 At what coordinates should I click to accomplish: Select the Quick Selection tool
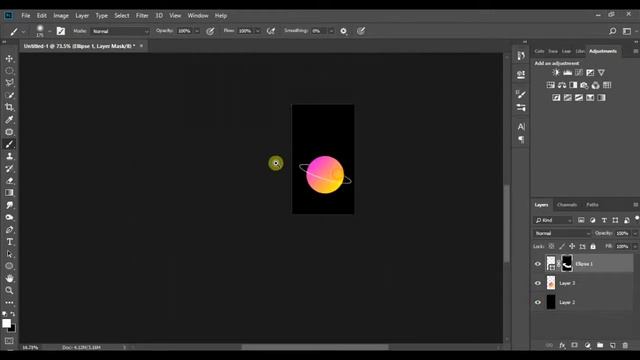click(x=9, y=95)
